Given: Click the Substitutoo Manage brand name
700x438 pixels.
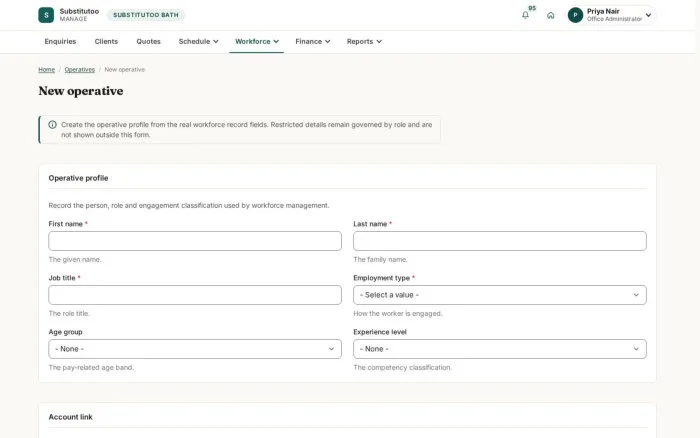Looking at the screenshot, I should click(x=79, y=15).
